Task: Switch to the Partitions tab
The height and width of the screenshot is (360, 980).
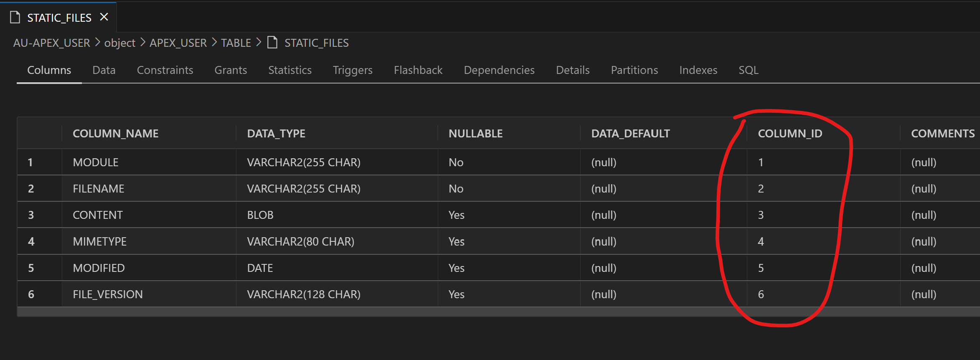Action: point(634,70)
